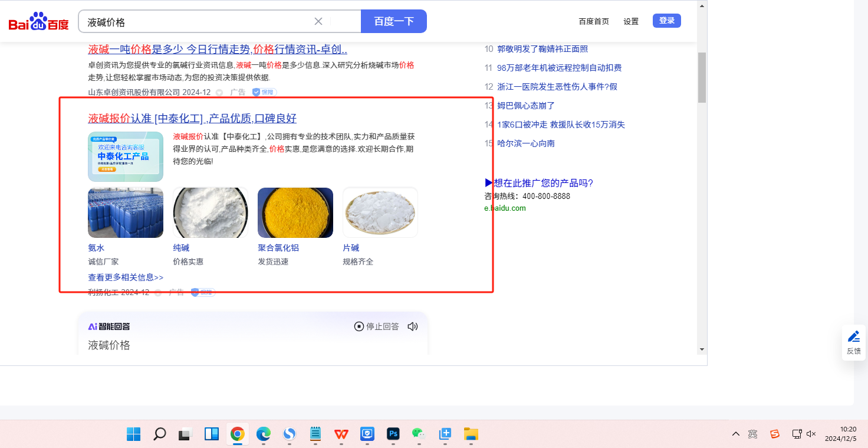Open the Notepad app on the taskbar

315,434
